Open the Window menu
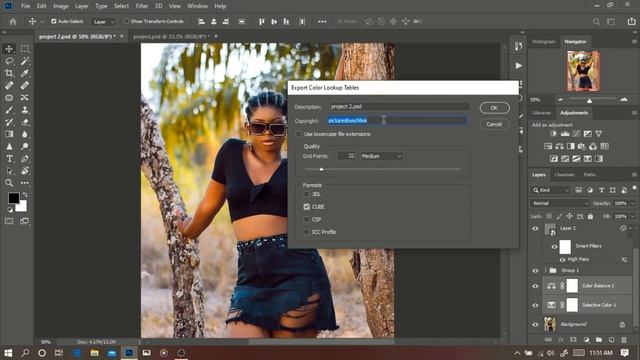This screenshot has height=360, width=640. pyautogui.click(x=197, y=6)
